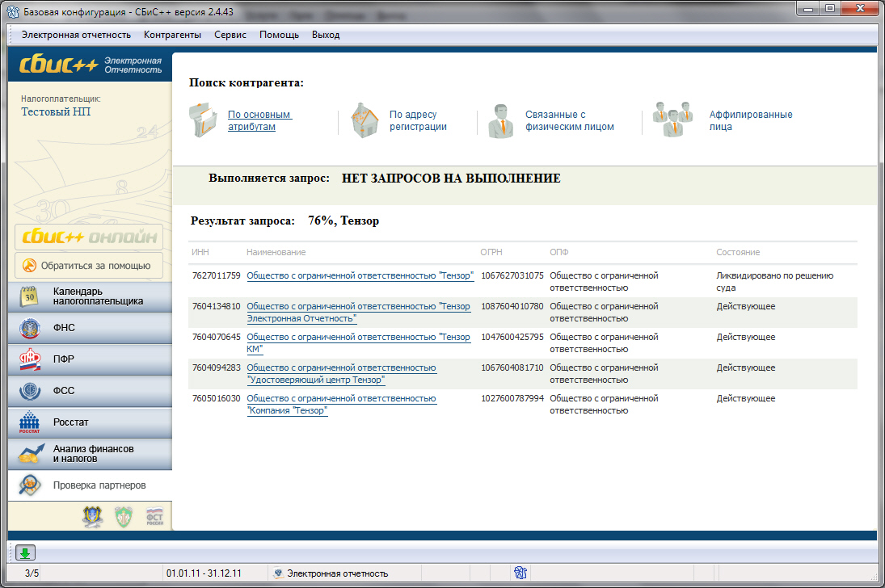The image size is (885, 588).
Task: Click the Росстат logo icon
Action: 30,422
